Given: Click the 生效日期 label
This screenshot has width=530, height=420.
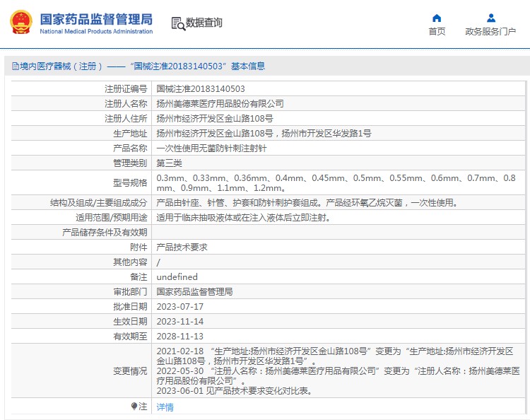Looking at the screenshot, I should tap(130, 322).
